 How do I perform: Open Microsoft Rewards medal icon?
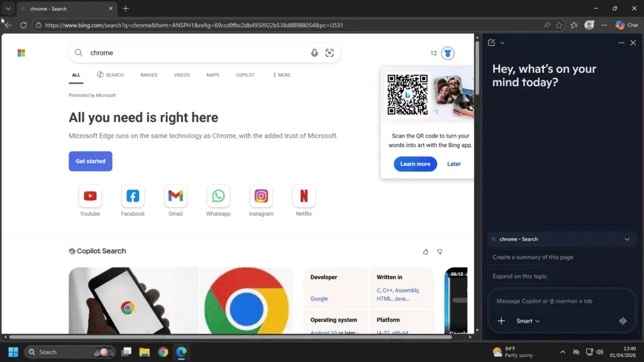[448, 53]
